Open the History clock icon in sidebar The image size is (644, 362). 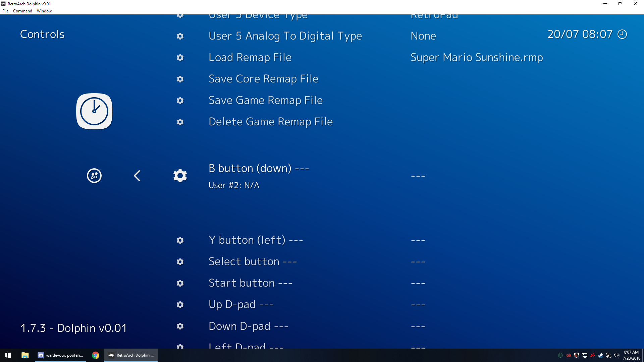tap(94, 111)
